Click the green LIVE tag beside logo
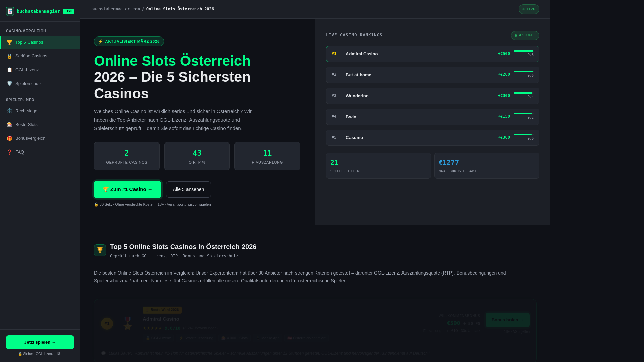The image size is (644, 362). point(68,11)
